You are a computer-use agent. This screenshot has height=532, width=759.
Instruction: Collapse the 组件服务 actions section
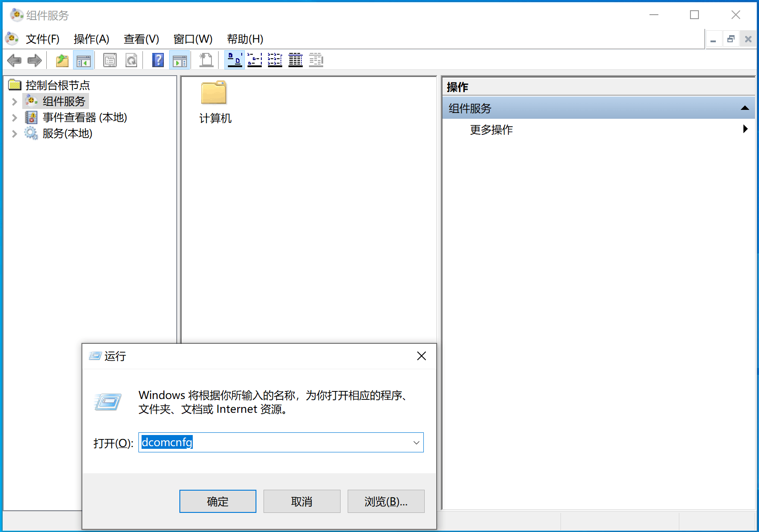[x=745, y=108]
